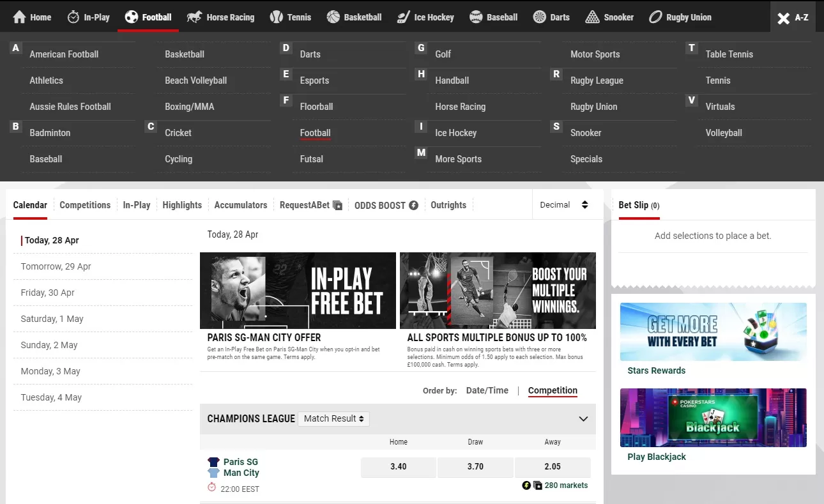Open the Bet Slip tab
This screenshot has width=824, height=504.
pos(639,205)
